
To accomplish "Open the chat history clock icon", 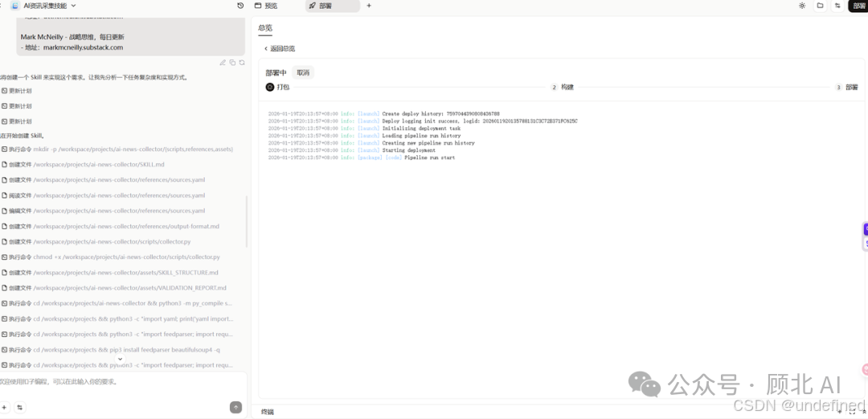I will coord(240,6).
